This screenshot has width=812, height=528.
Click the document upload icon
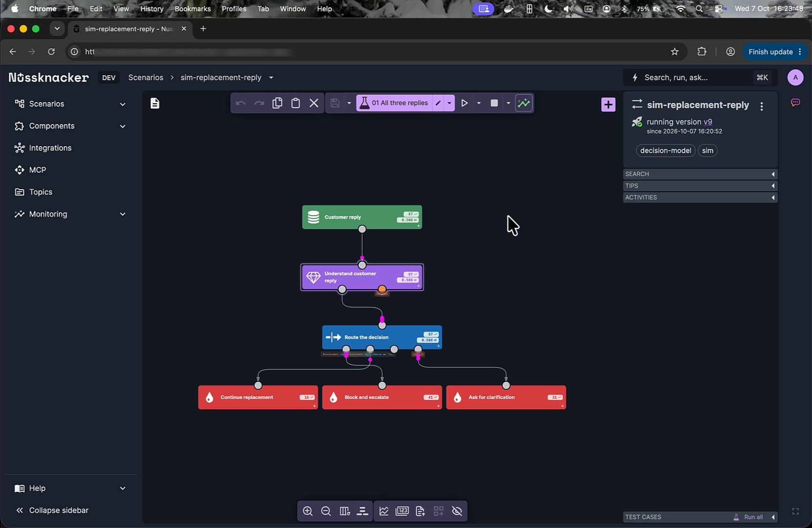(420, 511)
